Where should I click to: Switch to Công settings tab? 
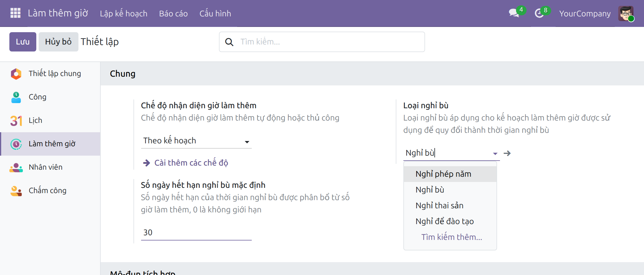click(x=50, y=97)
